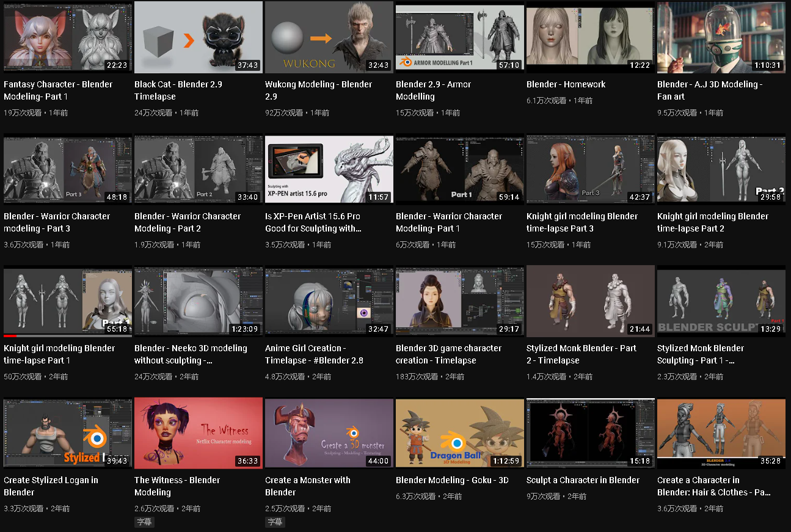
Task: Open Create a Character Hair & Clothes thumbnail
Action: click(x=721, y=432)
